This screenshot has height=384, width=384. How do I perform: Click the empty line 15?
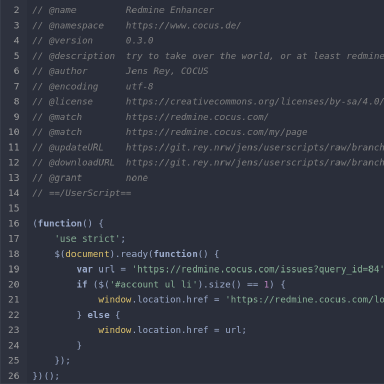(205, 208)
